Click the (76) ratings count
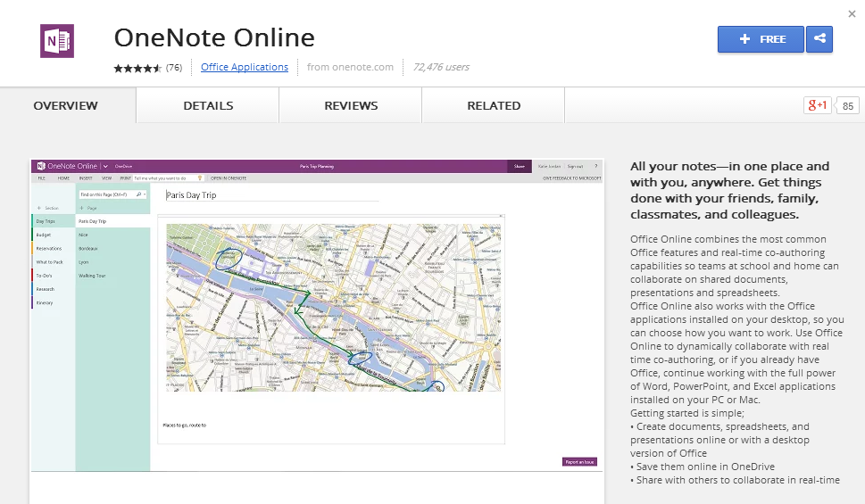The width and height of the screenshot is (865, 504). pyautogui.click(x=174, y=67)
